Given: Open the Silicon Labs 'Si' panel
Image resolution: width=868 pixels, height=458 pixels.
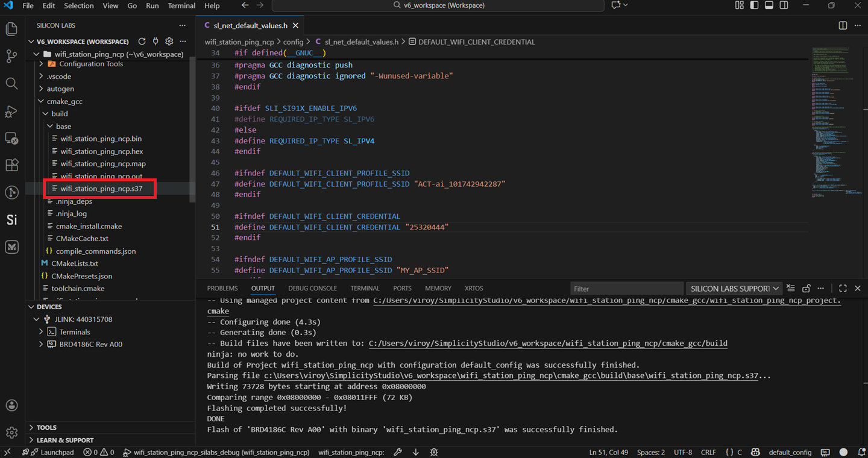Looking at the screenshot, I should point(11,220).
